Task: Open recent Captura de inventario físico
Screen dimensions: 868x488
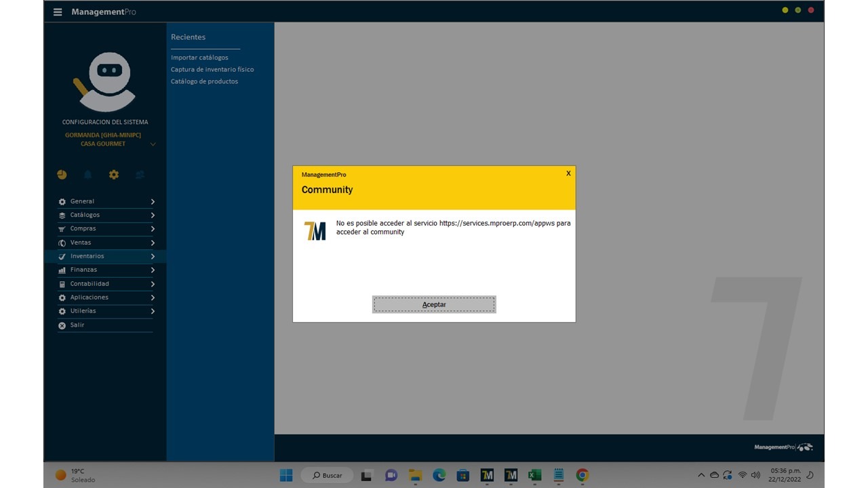Action: (x=212, y=69)
